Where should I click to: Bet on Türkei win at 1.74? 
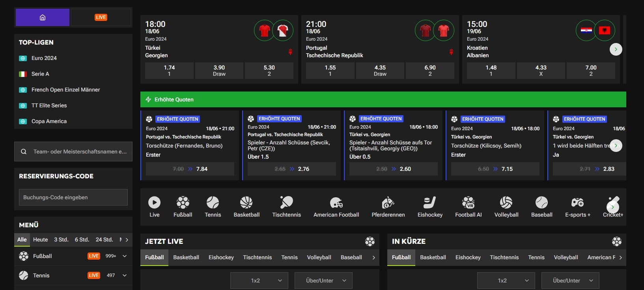coord(169,71)
